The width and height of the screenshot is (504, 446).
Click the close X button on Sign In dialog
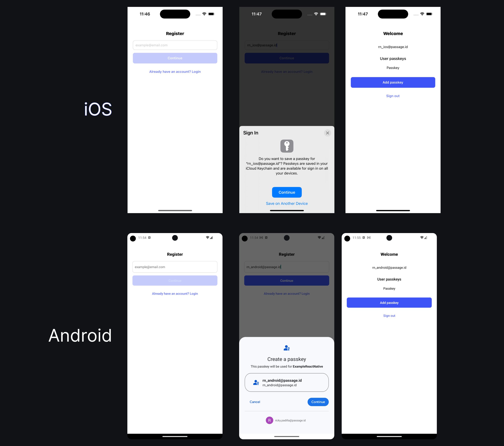tap(328, 133)
